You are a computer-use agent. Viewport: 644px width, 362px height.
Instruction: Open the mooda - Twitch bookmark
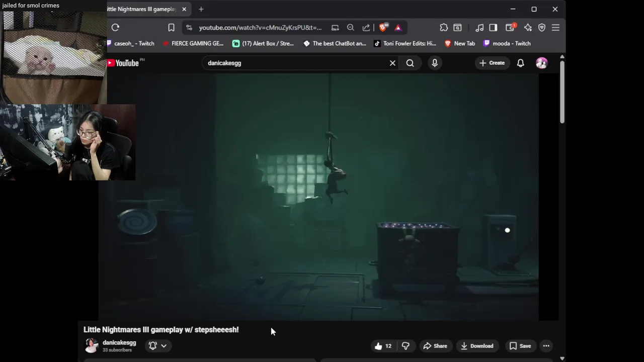[507, 44]
